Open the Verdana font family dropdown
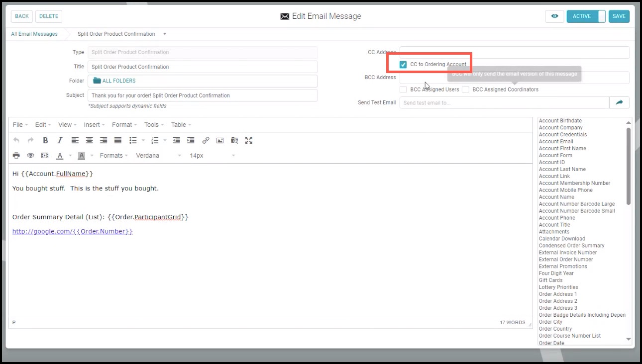 pos(159,156)
